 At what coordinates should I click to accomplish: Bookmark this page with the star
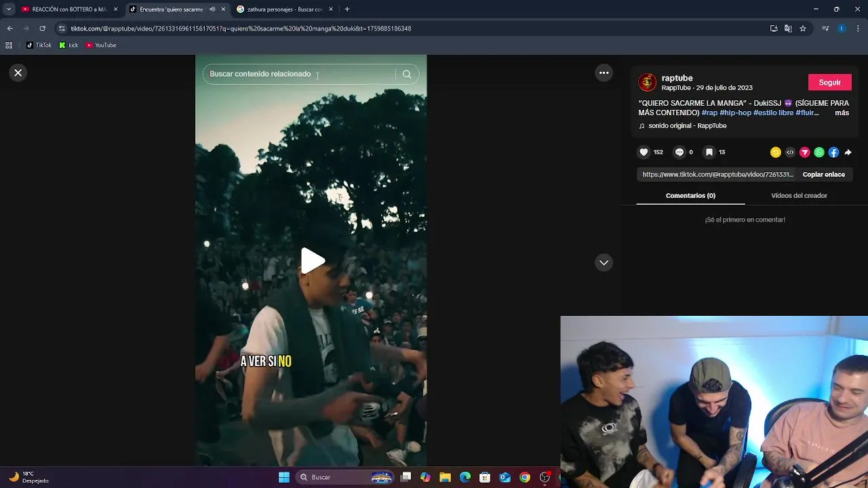point(803,28)
